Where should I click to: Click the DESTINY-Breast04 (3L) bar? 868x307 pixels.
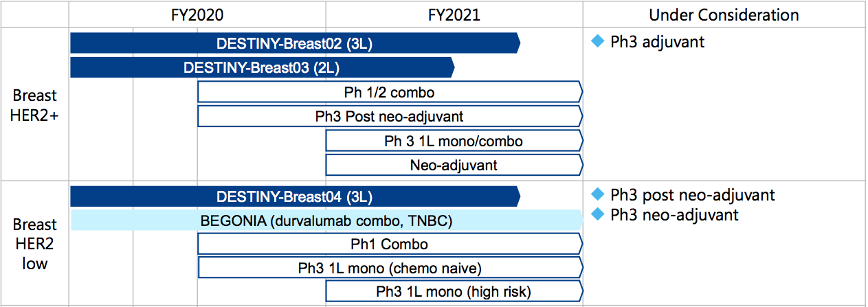pos(294,197)
